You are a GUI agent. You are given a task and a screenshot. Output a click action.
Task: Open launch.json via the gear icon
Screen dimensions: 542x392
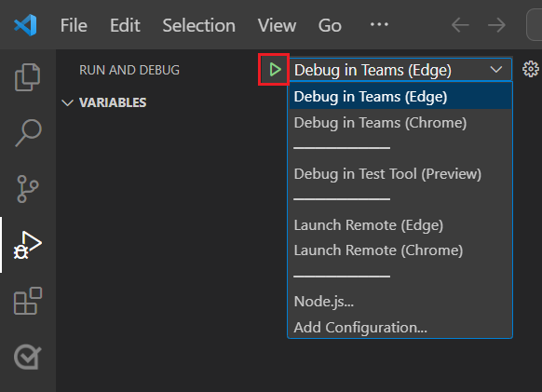tap(530, 69)
